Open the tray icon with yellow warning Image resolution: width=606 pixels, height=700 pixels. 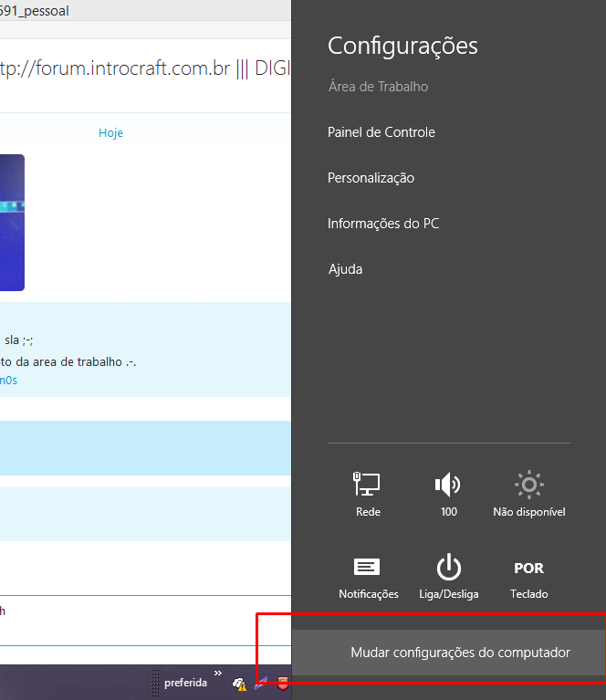[239, 684]
